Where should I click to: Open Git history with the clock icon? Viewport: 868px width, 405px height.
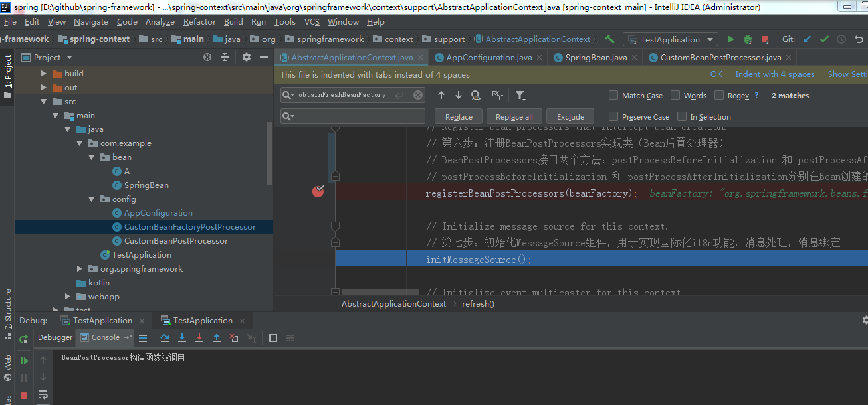[x=841, y=39]
